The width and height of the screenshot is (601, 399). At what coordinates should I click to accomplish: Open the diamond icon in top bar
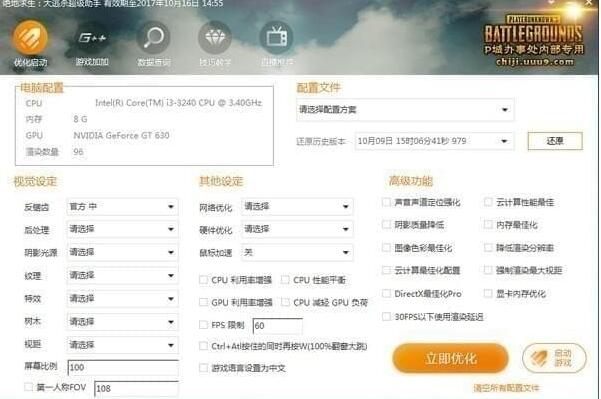point(215,38)
